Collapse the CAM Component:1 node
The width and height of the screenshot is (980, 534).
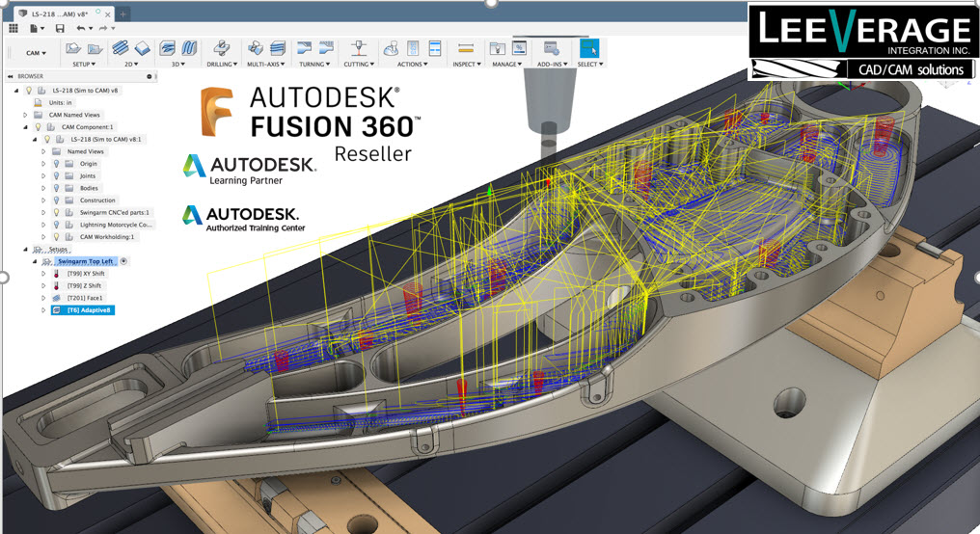coord(26,127)
